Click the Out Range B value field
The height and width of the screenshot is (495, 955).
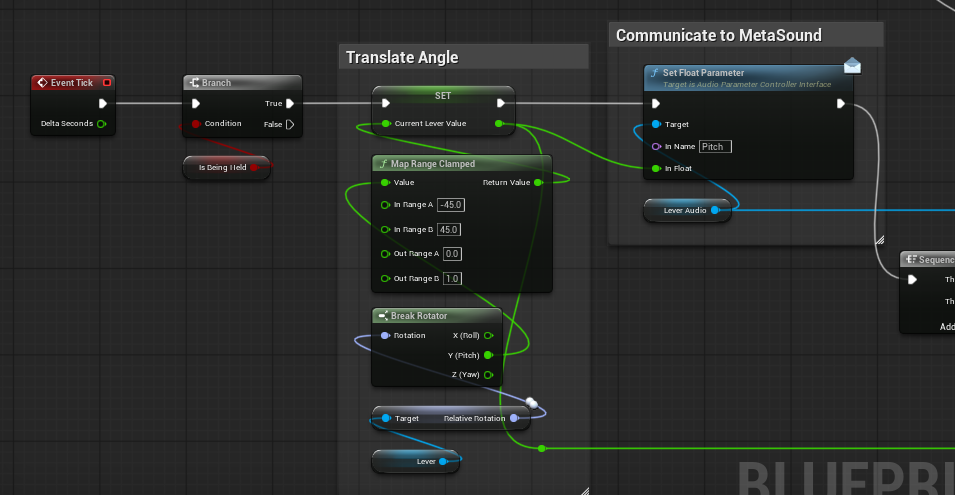click(x=452, y=278)
